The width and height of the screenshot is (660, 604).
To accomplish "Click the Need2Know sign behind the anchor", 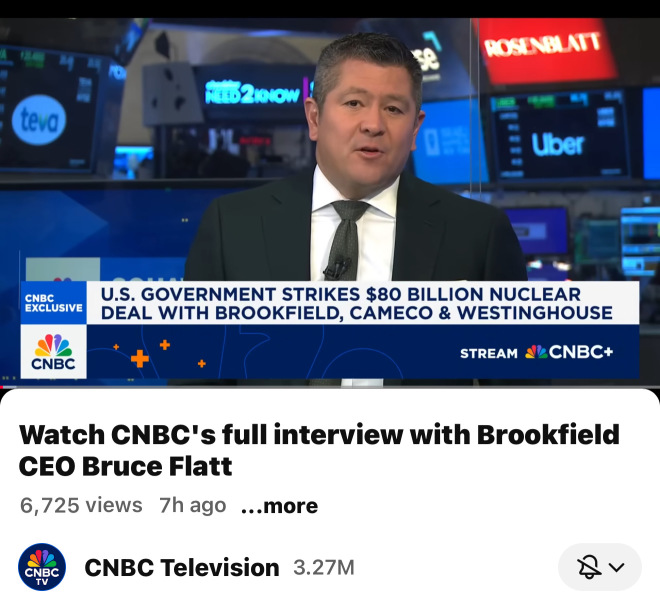I will (x=253, y=93).
